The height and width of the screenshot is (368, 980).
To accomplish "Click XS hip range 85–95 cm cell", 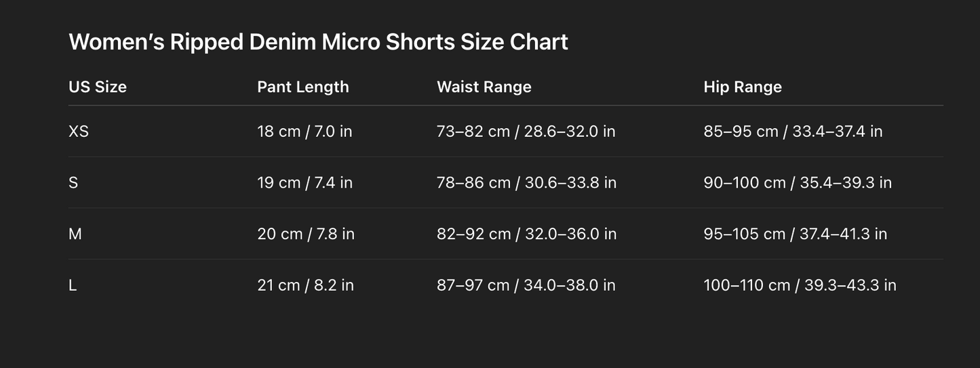I will (x=793, y=131).
